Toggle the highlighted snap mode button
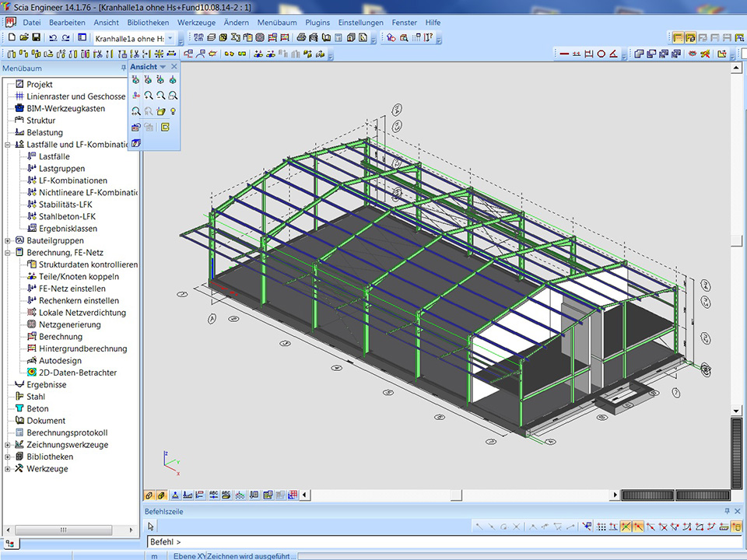Screen dimensions: 747x560 [626, 527]
